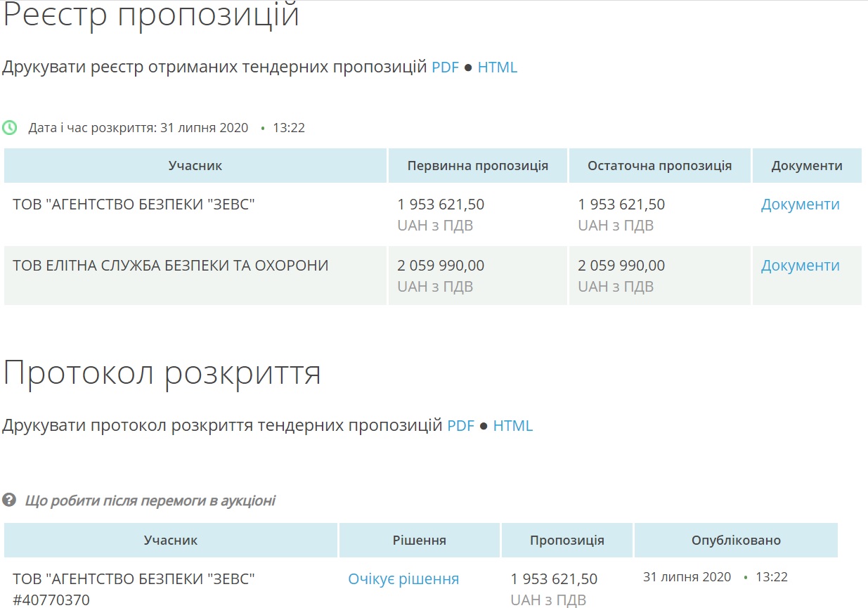The image size is (868, 608).
Task: Click the Пропозиція column header
Action: (x=567, y=541)
